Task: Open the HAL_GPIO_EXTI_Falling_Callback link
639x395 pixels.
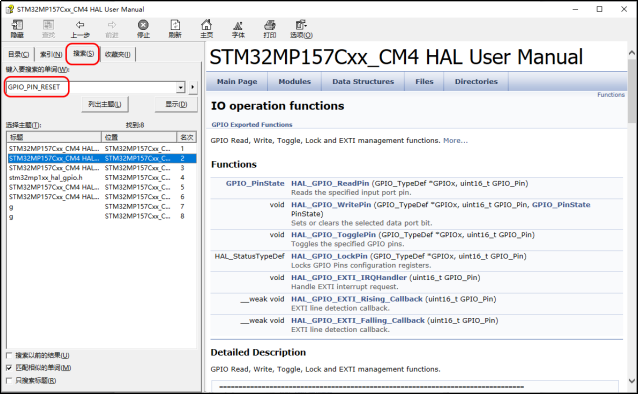Action: [x=358, y=320]
